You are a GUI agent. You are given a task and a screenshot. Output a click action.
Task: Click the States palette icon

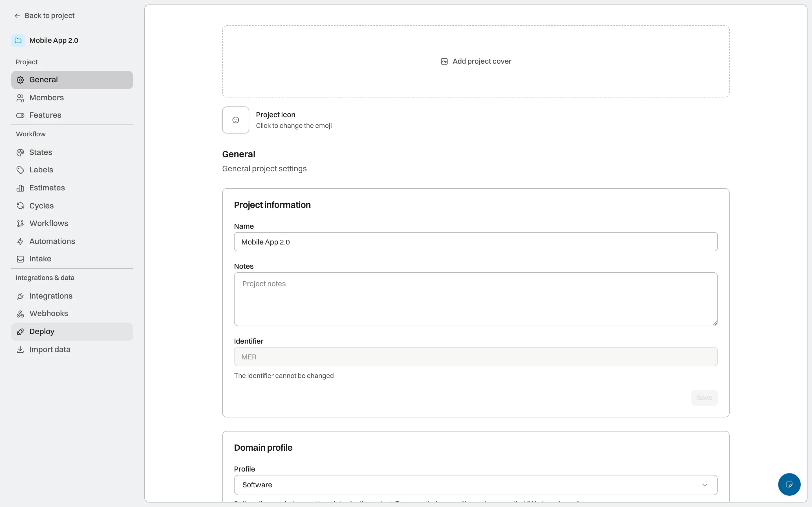tap(21, 153)
